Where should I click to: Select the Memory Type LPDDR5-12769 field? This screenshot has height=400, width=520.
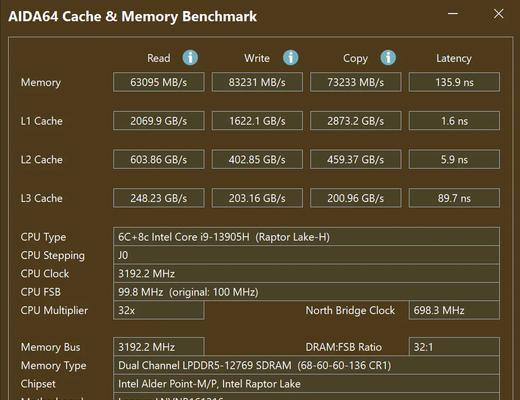tap(306, 365)
